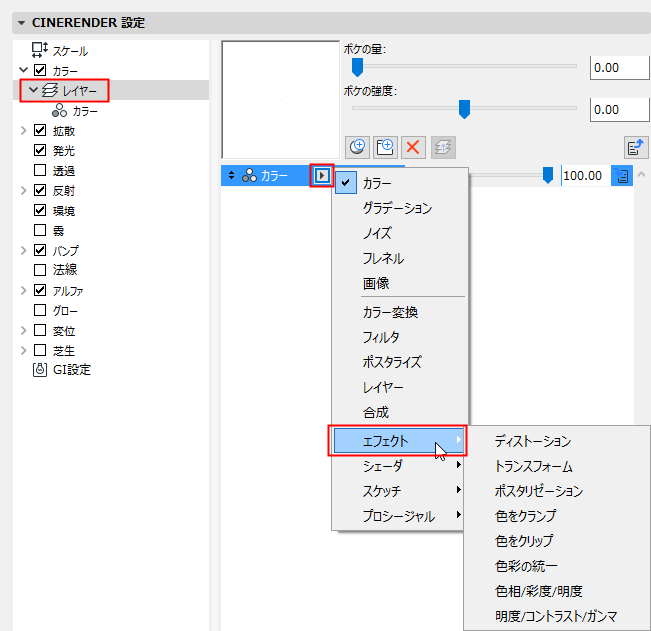
Task: Open the shader type arrow button on カラー row
Action: coord(322,176)
